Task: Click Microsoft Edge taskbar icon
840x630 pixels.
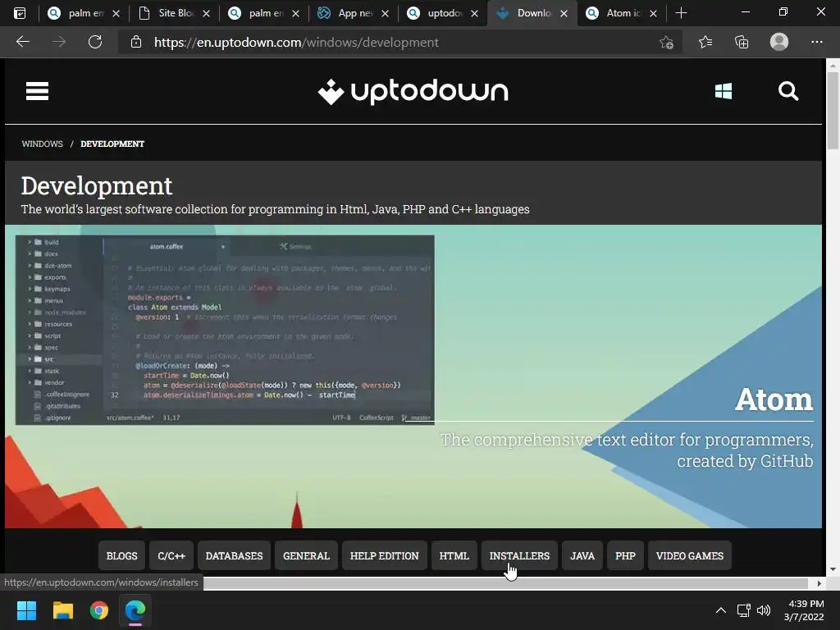Action: tap(135, 610)
